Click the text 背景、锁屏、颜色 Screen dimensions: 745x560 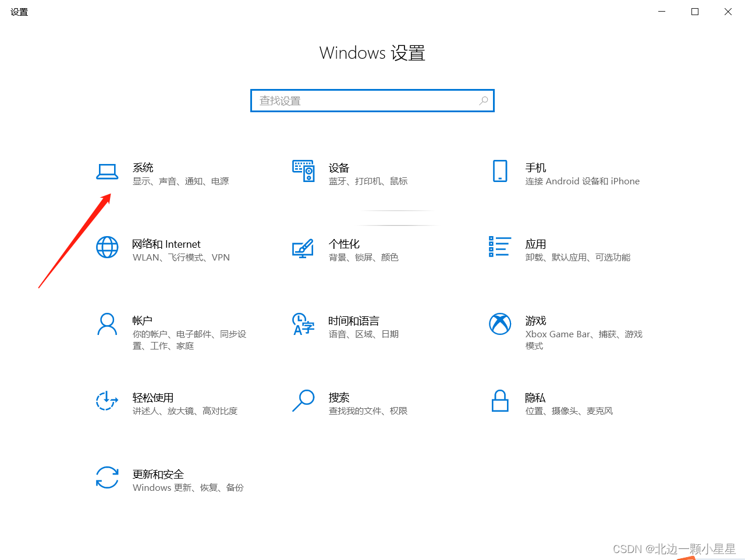[364, 258]
